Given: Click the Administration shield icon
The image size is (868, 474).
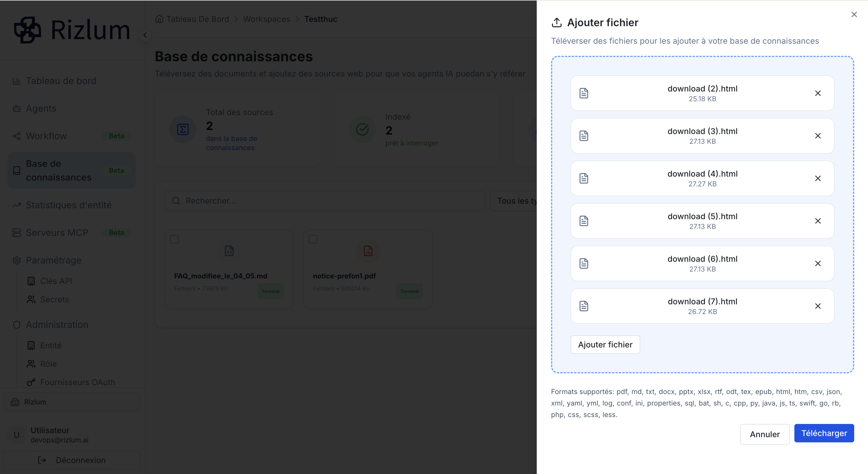Looking at the screenshot, I should point(16,325).
